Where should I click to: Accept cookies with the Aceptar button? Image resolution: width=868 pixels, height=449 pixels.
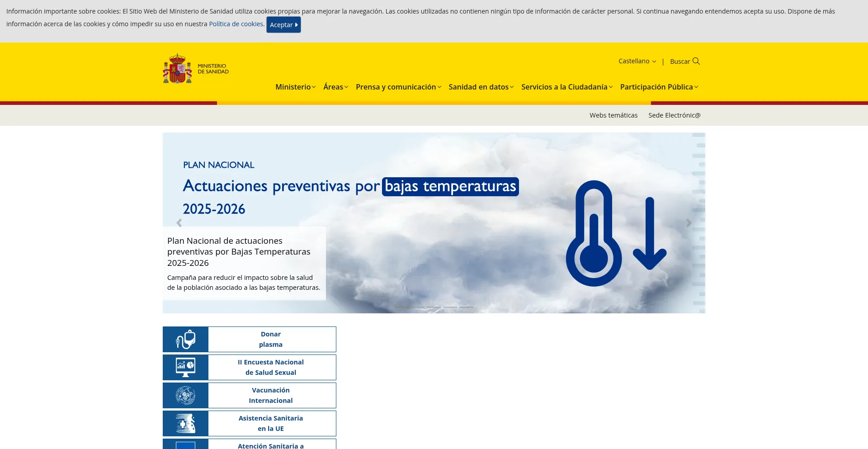coord(283,25)
